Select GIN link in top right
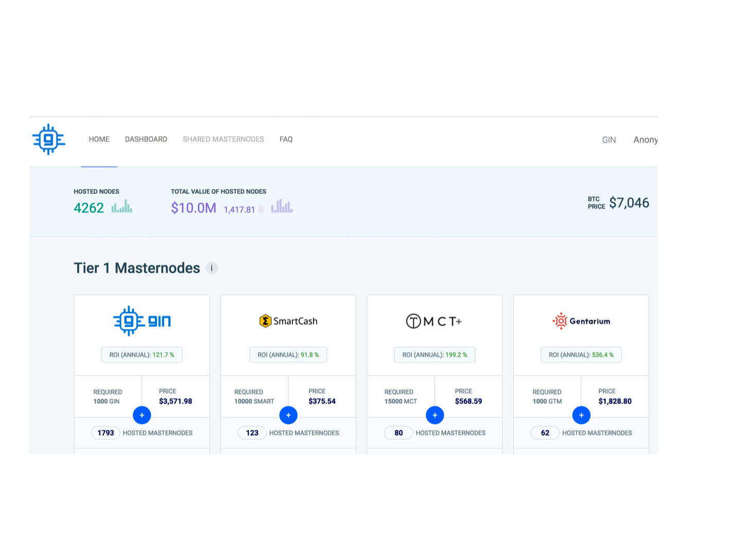The height and width of the screenshot is (560, 747). pyautogui.click(x=609, y=140)
